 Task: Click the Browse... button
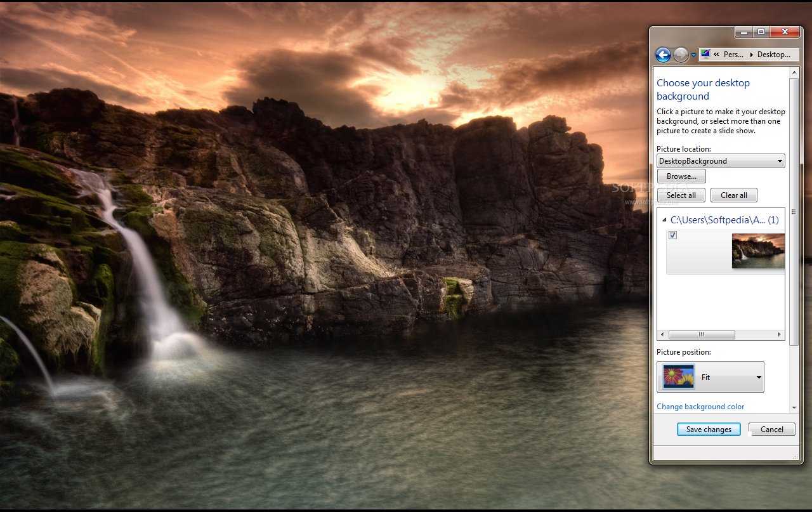point(682,176)
